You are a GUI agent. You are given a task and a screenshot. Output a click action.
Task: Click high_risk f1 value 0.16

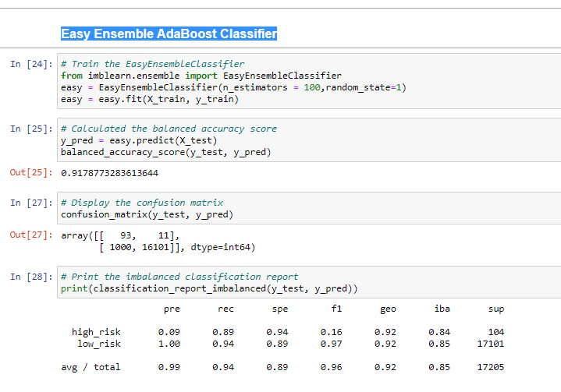coord(332,332)
